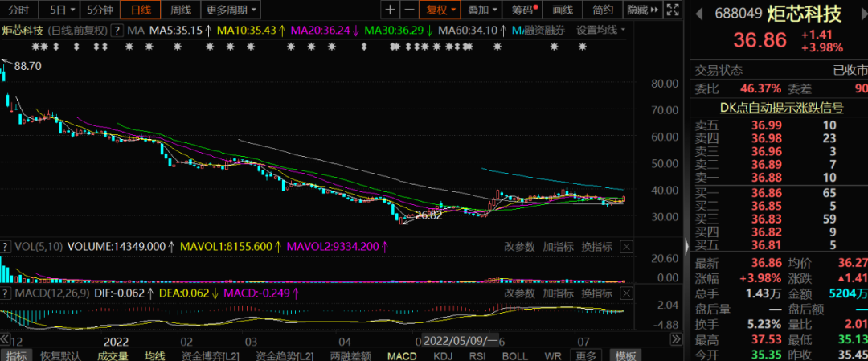Zoom out chart with minus icon
This screenshot has height=361, width=868.
coord(409,10)
